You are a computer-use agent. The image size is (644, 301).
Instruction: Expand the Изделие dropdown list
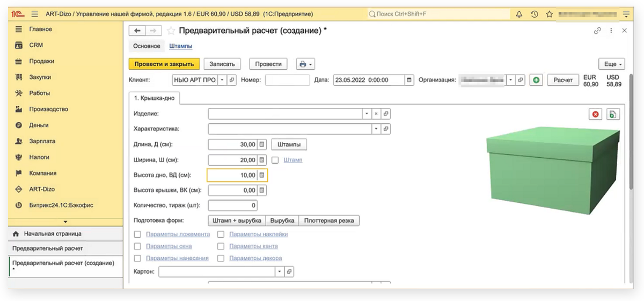pos(367,114)
